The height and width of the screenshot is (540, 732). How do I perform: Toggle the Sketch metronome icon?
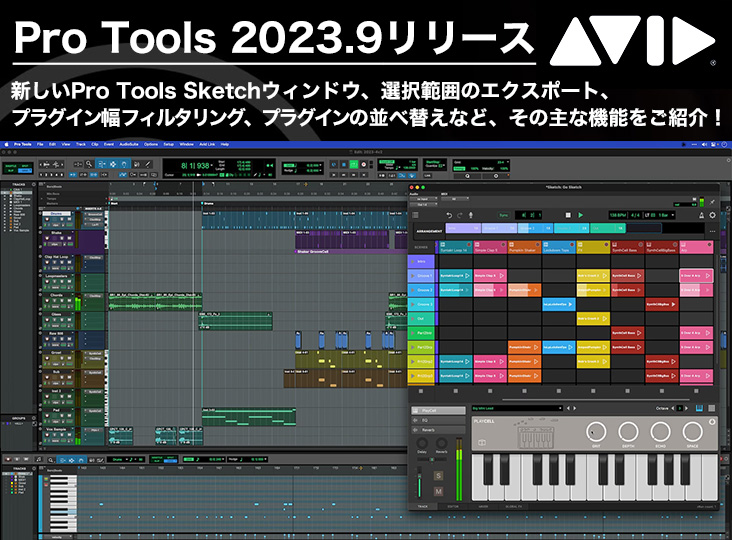pos(701,215)
